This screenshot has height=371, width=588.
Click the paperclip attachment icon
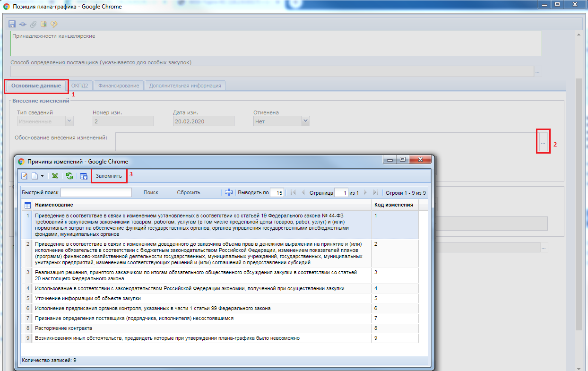tap(33, 24)
